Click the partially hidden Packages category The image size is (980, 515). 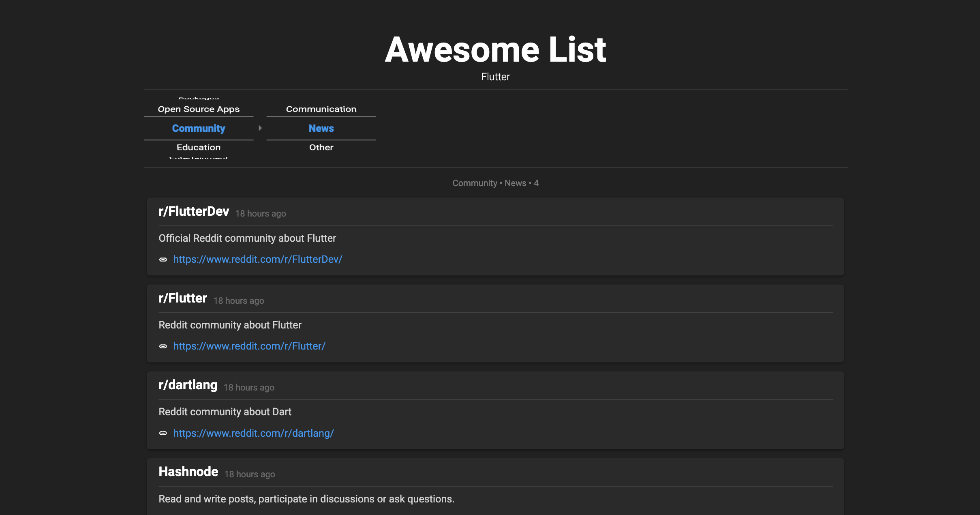(x=199, y=98)
